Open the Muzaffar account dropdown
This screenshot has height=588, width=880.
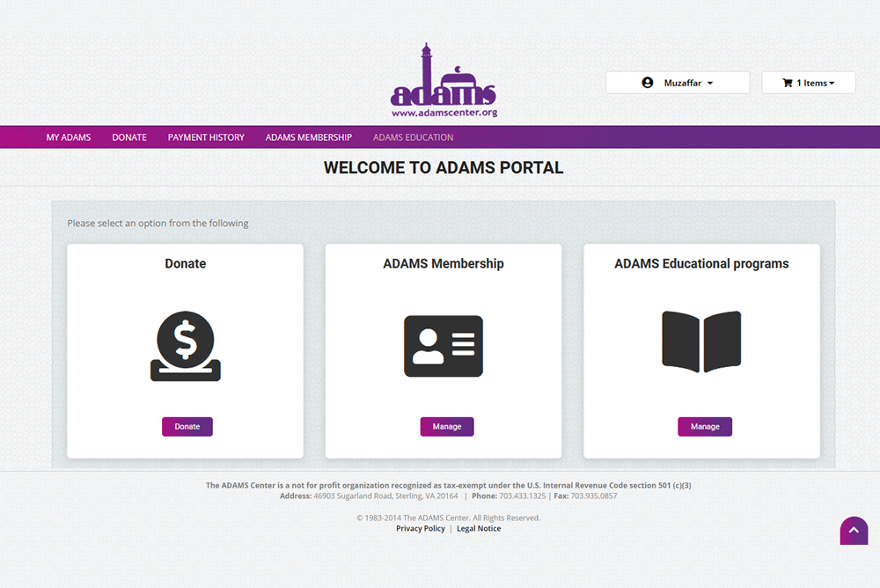(678, 83)
